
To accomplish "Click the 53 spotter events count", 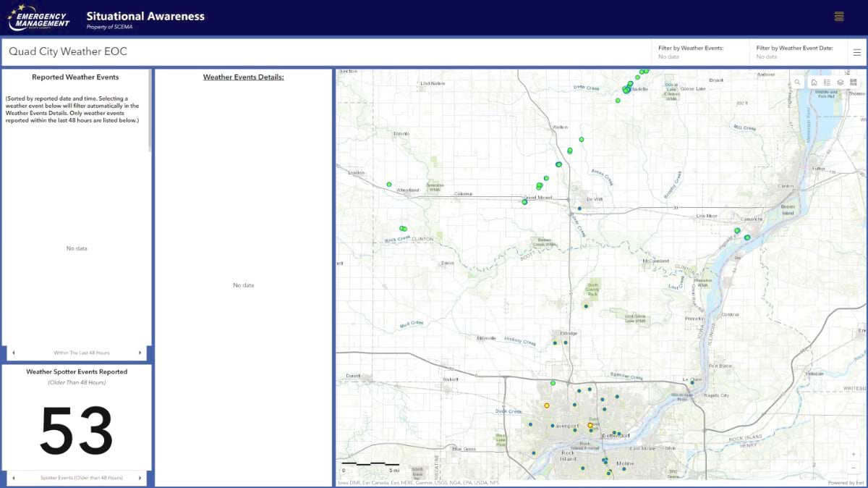I will tap(77, 430).
